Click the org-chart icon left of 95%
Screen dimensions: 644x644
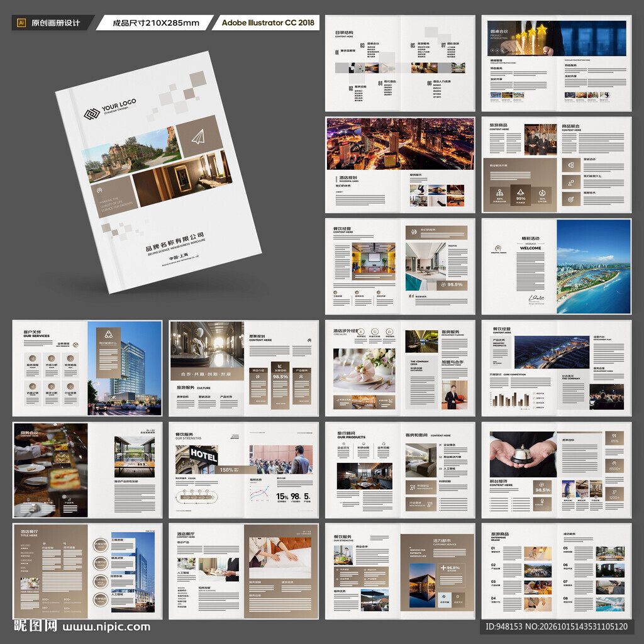coord(499,192)
